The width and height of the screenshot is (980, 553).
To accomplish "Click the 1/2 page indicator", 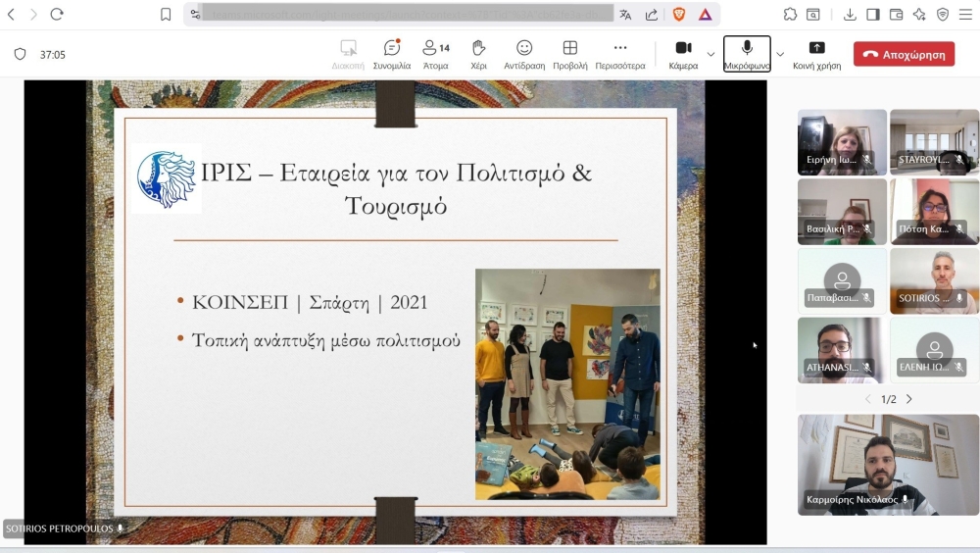I will tap(888, 399).
